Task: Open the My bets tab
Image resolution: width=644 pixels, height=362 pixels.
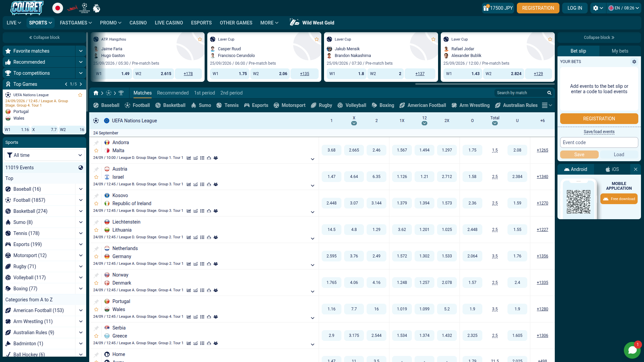Action: (x=620, y=51)
